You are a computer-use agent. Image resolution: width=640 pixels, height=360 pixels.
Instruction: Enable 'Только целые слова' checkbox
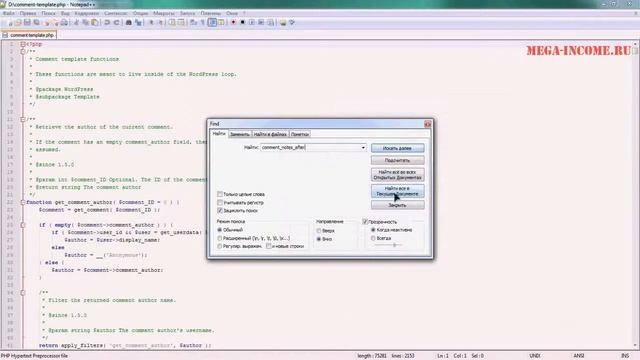coord(220,194)
